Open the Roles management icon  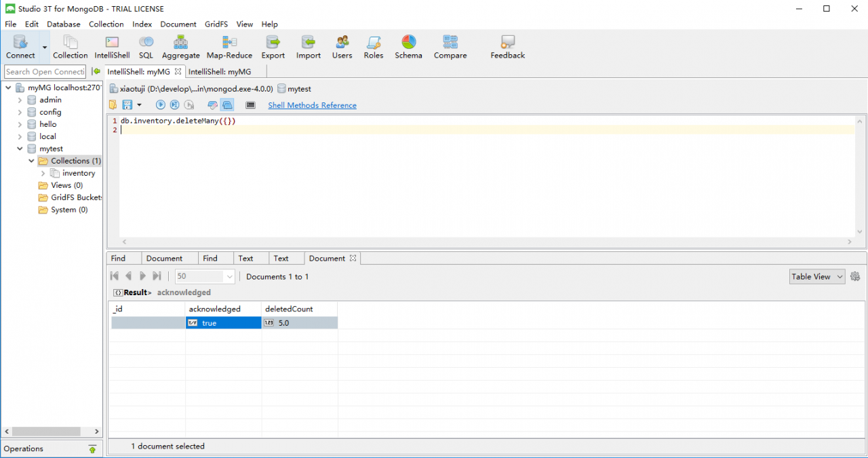click(373, 47)
